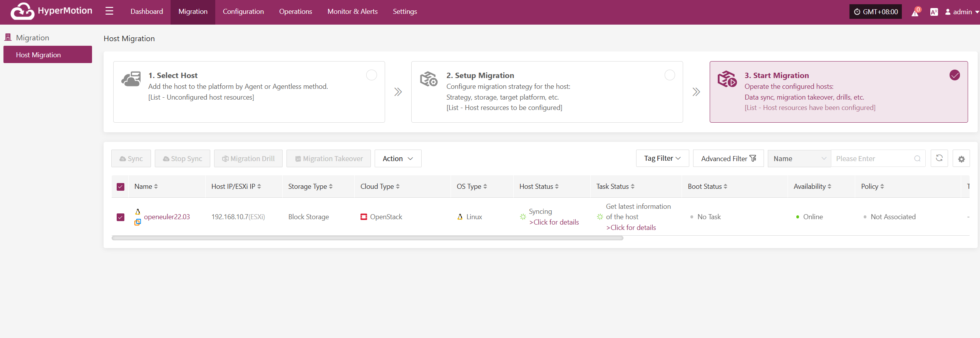This screenshot has height=338, width=980.
Task: Click the Migration Drill button
Action: point(248,158)
